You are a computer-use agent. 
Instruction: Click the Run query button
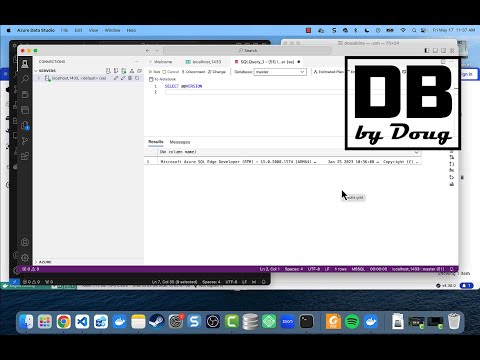click(x=155, y=72)
